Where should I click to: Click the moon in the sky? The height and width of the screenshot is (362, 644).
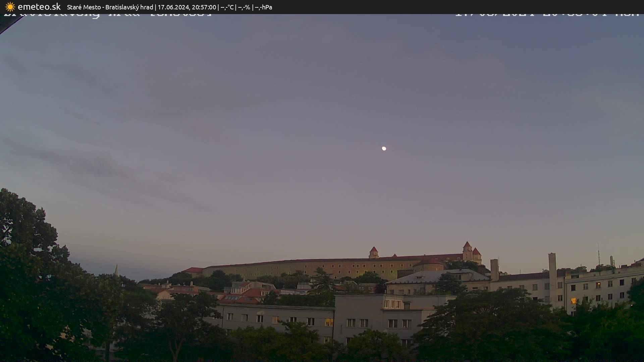click(384, 148)
